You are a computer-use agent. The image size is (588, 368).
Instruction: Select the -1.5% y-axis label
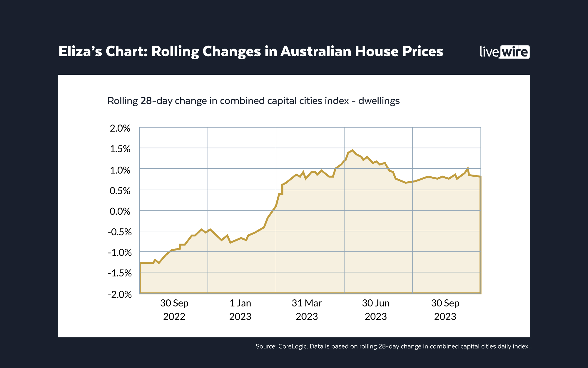pyautogui.click(x=119, y=273)
